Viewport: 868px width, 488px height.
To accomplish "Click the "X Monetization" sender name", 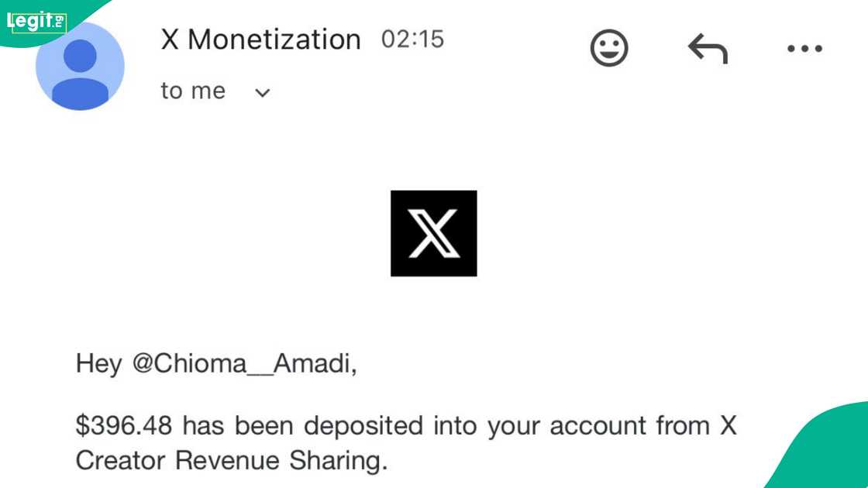I will click(260, 40).
